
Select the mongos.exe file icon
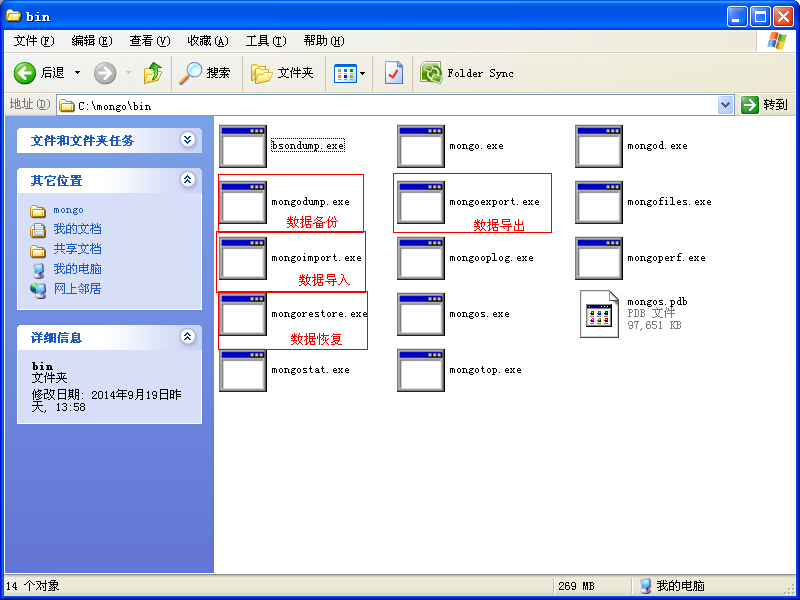click(421, 315)
